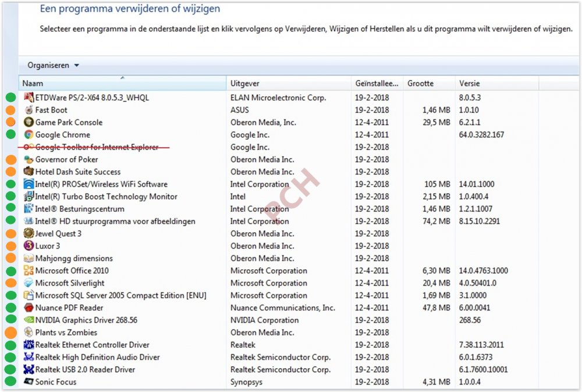This screenshot has width=582, height=392.
Task: Click the Jewel Quest 3 icon
Action: pos(29,233)
